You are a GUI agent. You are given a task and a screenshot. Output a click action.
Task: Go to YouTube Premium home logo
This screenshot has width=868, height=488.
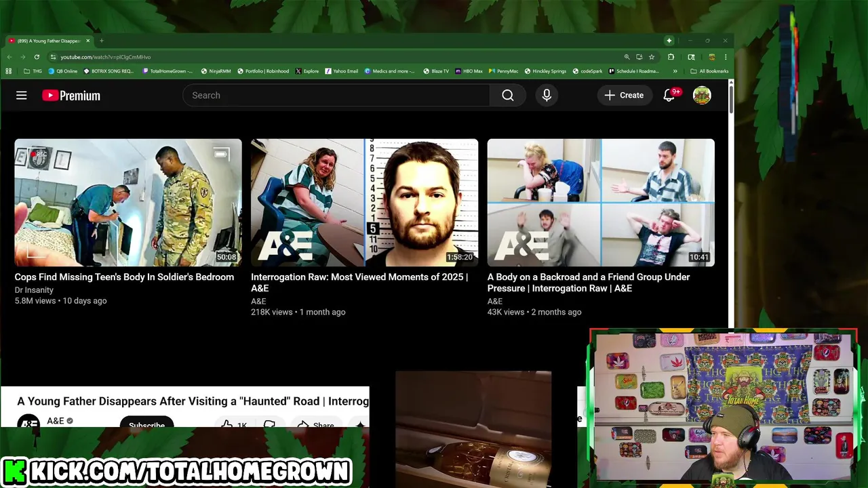pyautogui.click(x=71, y=96)
